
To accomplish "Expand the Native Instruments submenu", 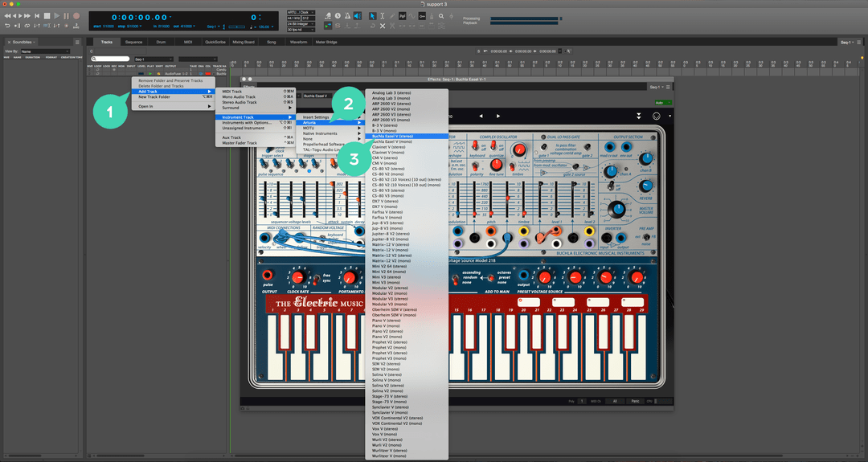I will coord(330,133).
